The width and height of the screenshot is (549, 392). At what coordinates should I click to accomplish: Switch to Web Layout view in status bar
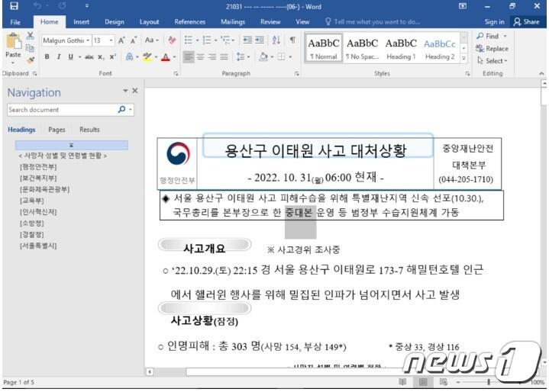(x=444, y=382)
